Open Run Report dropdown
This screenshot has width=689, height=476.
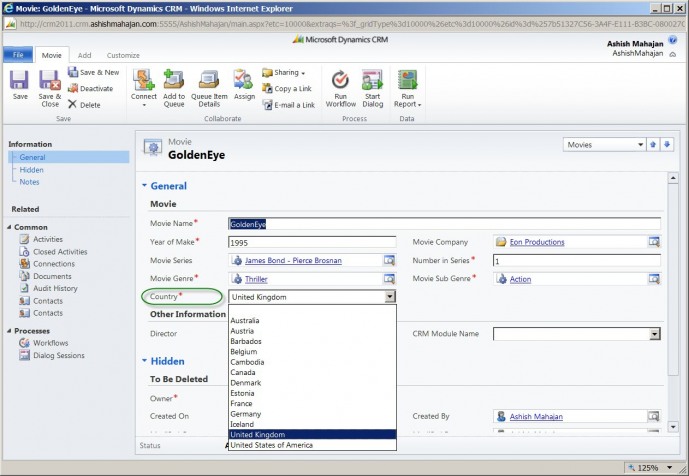407,88
